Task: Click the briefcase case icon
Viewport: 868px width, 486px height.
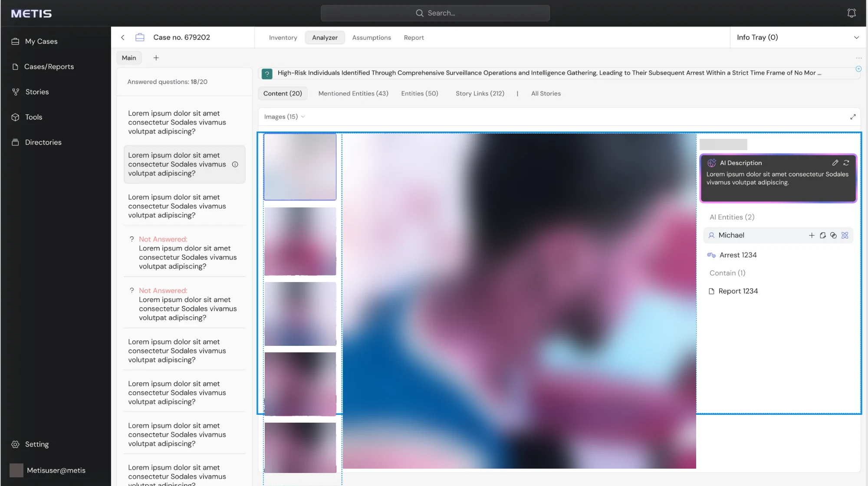Action: pos(140,37)
